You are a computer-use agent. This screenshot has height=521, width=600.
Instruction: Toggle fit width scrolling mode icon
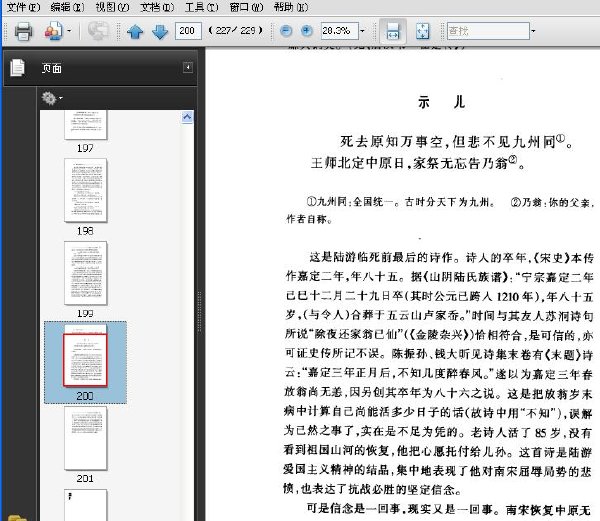(x=393, y=31)
